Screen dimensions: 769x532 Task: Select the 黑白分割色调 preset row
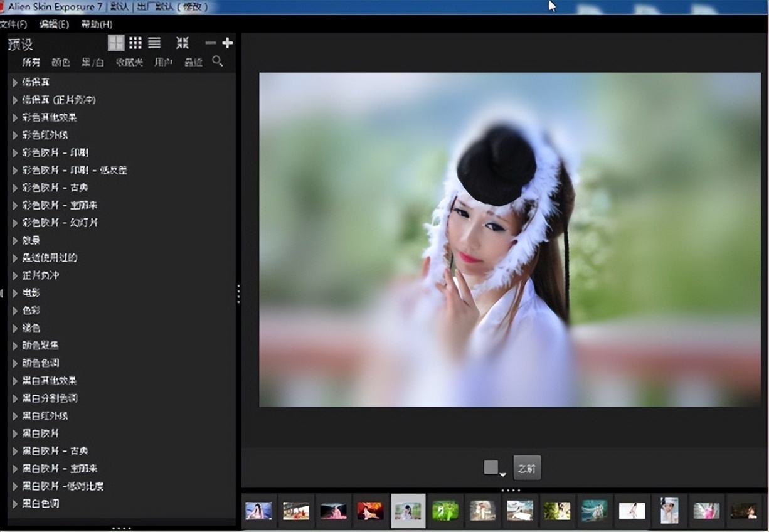(x=122, y=398)
